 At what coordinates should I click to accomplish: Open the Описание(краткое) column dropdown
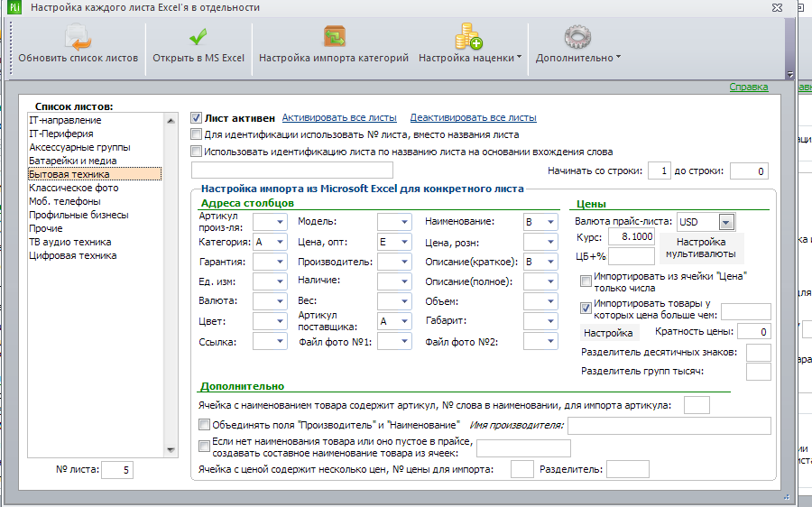click(x=550, y=262)
